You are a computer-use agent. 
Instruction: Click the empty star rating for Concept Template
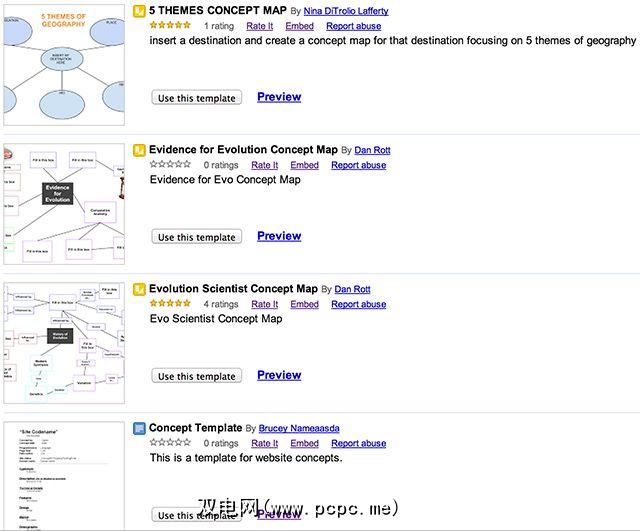tap(170, 442)
